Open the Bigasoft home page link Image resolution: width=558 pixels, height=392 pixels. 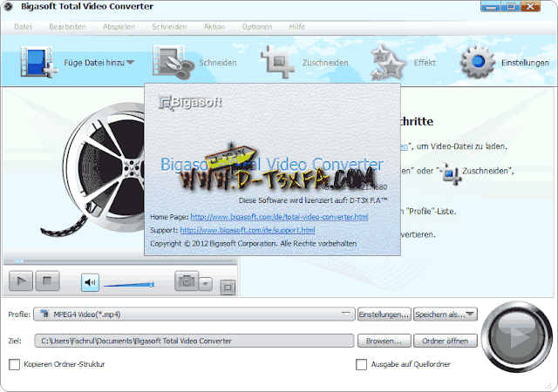(279, 217)
